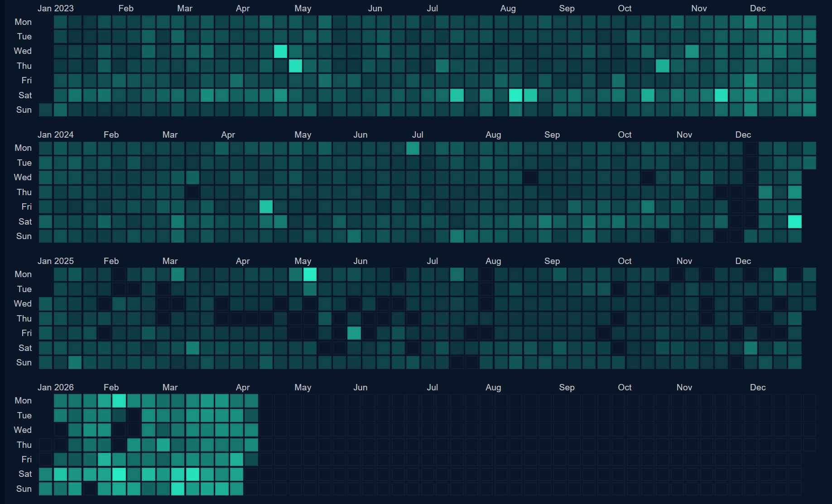Viewport: 832px width, 504px height.
Task: Choose the Aug label in the 2025 heatmap
Action: tap(494, 261)
